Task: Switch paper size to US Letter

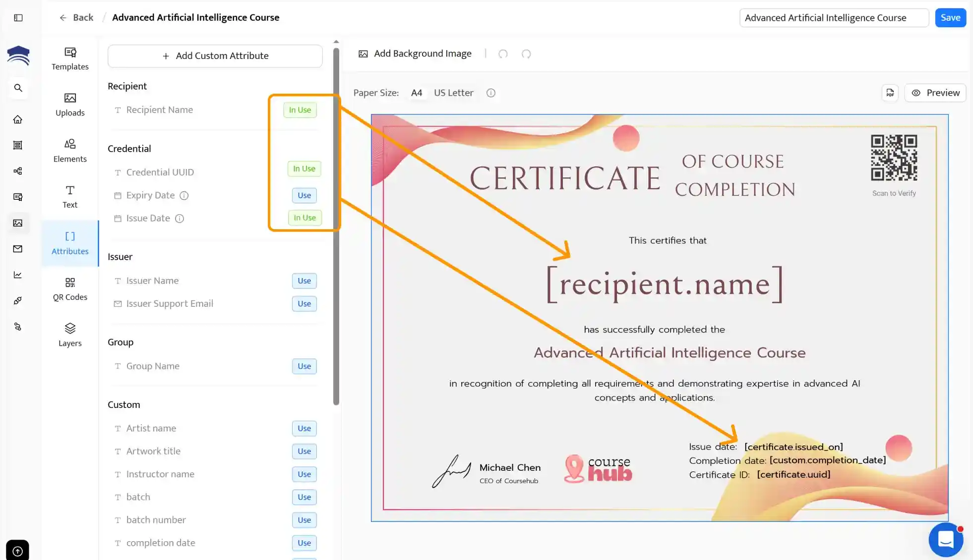Action: pos(453,93)
